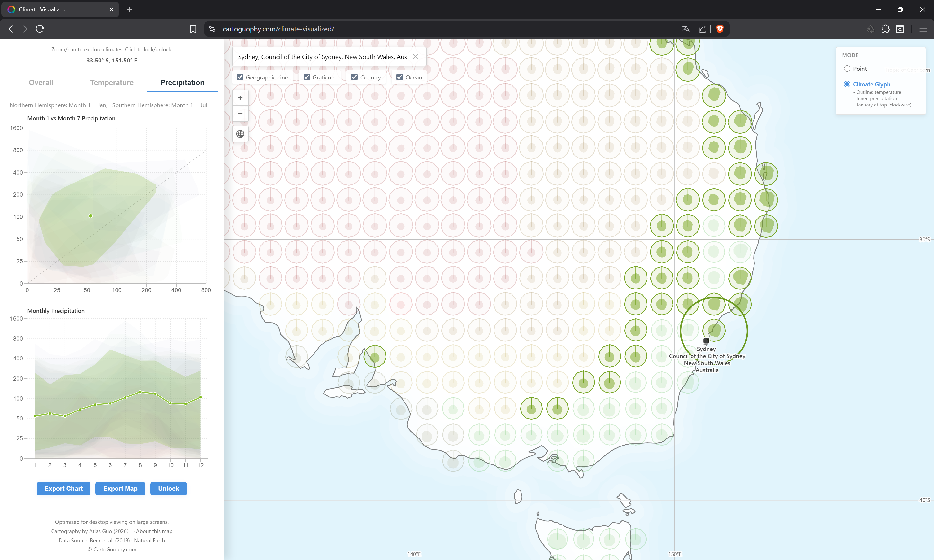Bookmark the page using the bookmark icon
Screen dimensions: 934x560
click(x=193, y=29)
